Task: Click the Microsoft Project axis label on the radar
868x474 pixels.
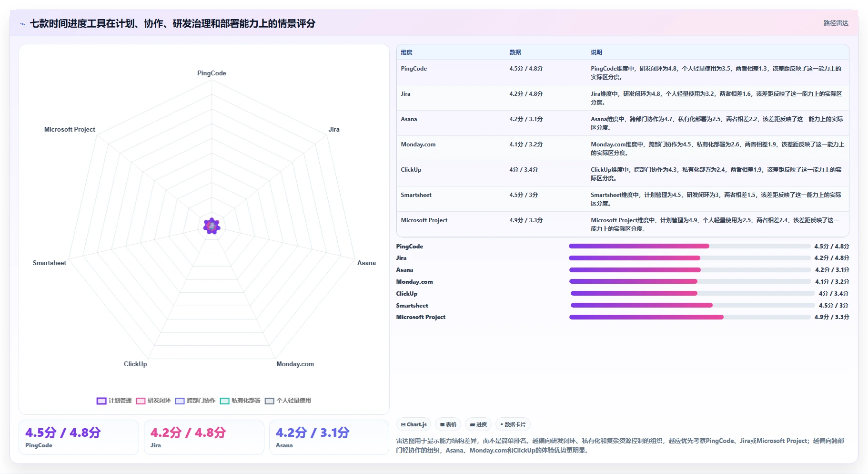Action: pyautogui.click(x=70, y=130)
